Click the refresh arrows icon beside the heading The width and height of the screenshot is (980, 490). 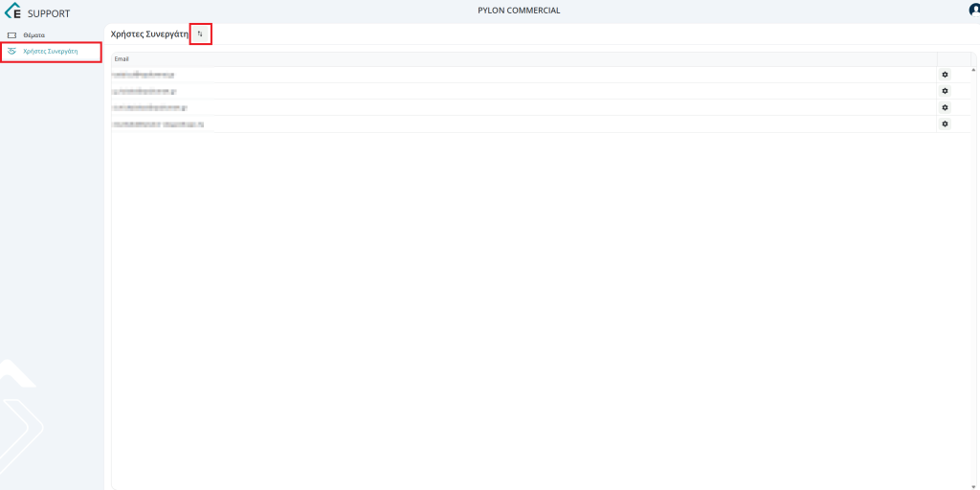tap(200, 33)
